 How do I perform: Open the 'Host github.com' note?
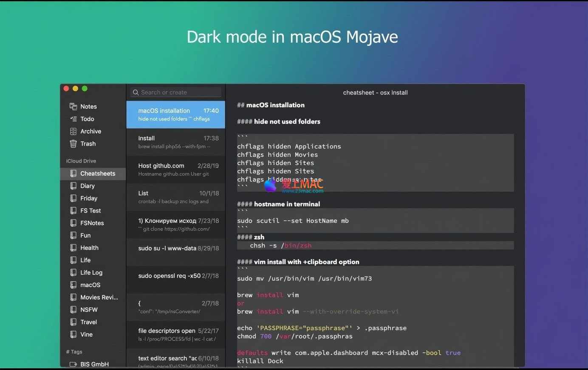point(175,170)
